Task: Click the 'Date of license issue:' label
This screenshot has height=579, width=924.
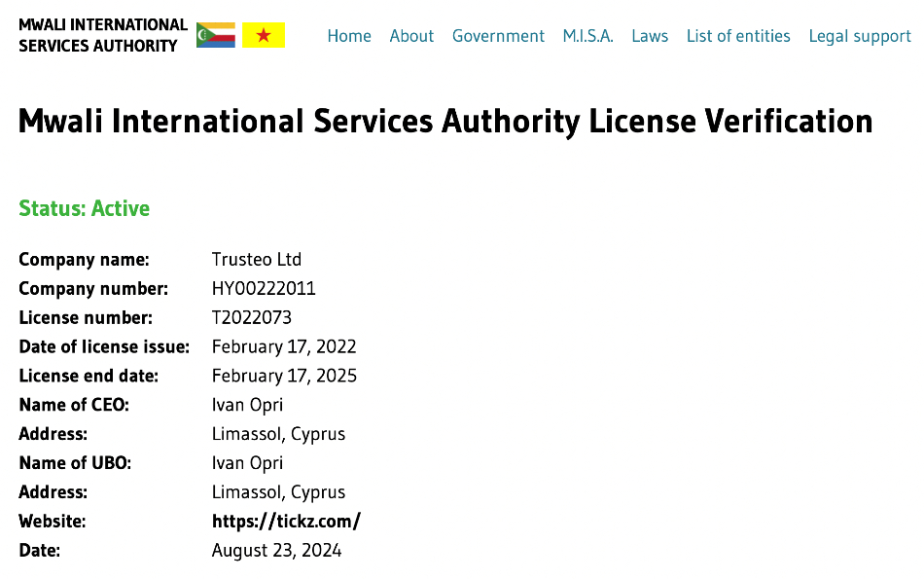Action: [104, 346]
